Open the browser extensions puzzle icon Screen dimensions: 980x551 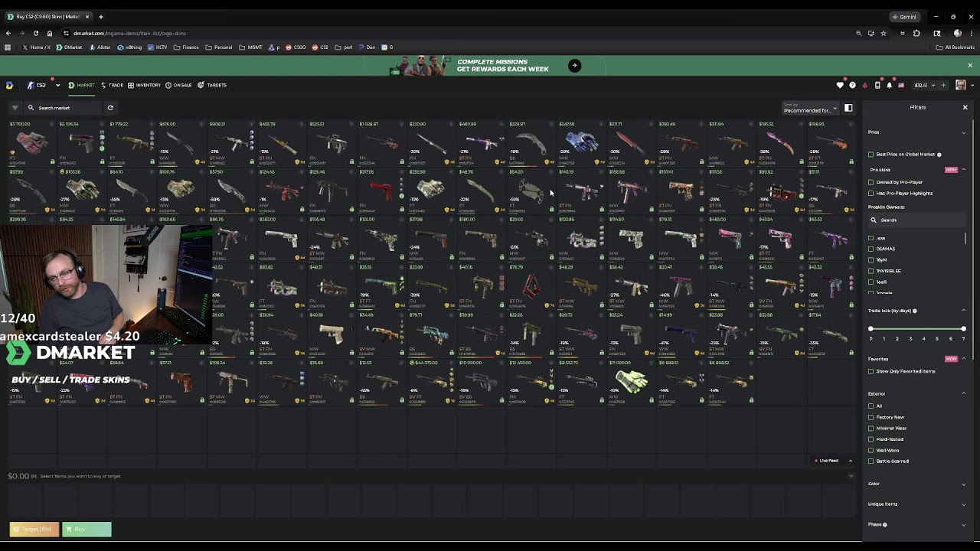916,33
